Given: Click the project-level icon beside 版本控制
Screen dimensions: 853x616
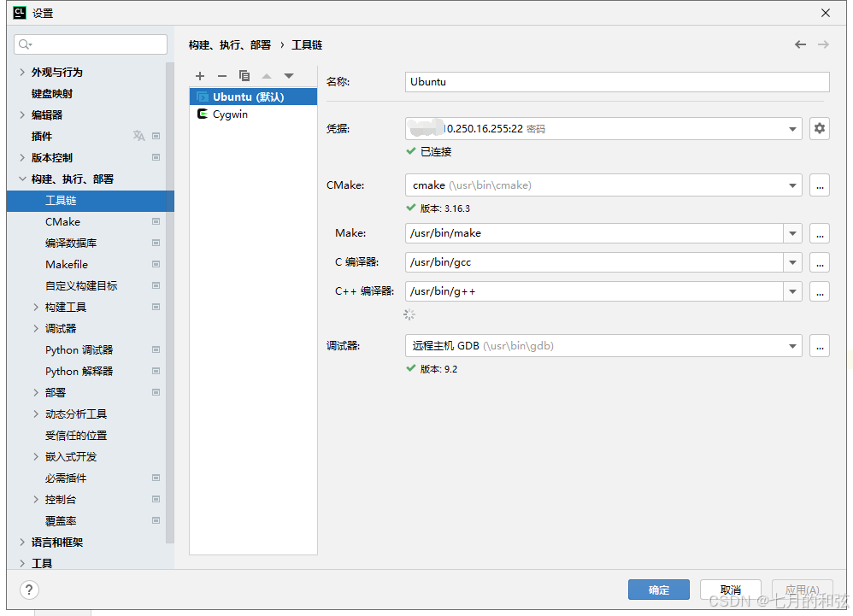Looking at the screenshot, I should (156, 158).
